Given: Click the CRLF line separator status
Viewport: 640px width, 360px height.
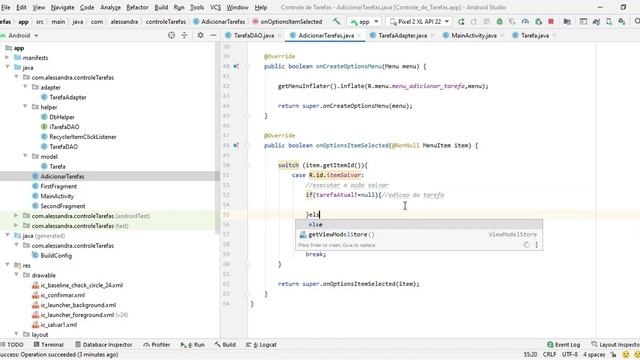Looking at the screenshot, I should (x=549, y=354).
